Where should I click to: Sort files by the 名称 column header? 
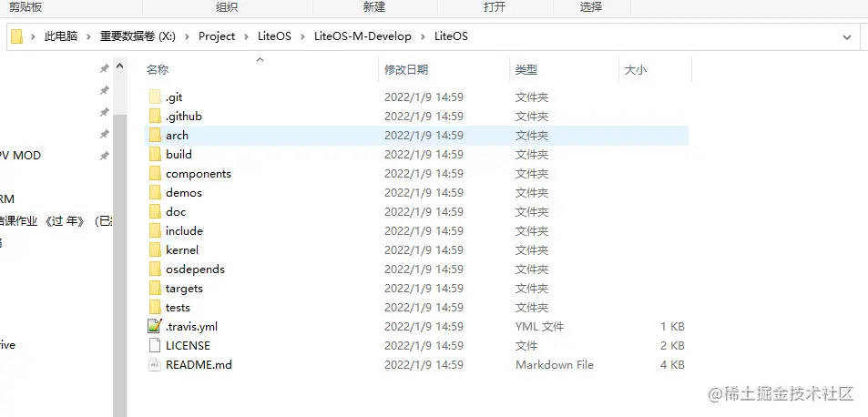point(158,70)
